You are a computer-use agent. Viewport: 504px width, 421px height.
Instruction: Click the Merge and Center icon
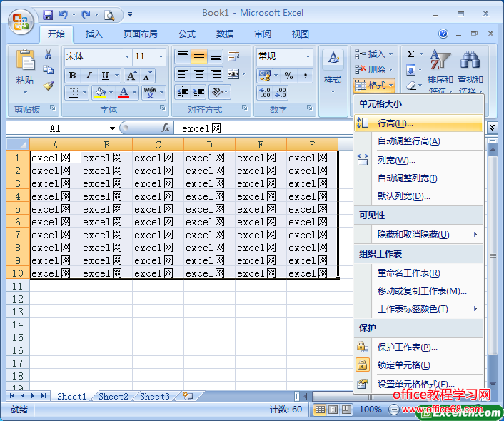tap(232, 74)
